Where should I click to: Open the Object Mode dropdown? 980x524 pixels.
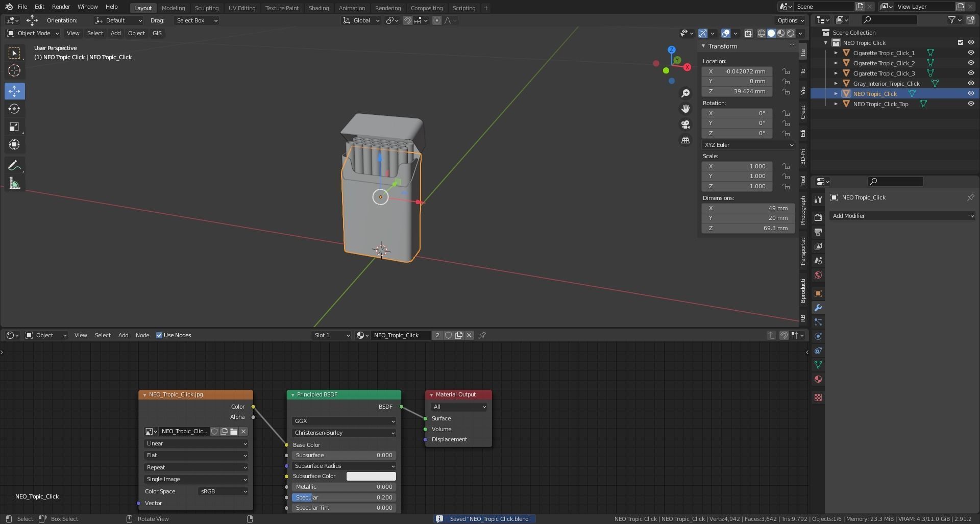(33, 33)
